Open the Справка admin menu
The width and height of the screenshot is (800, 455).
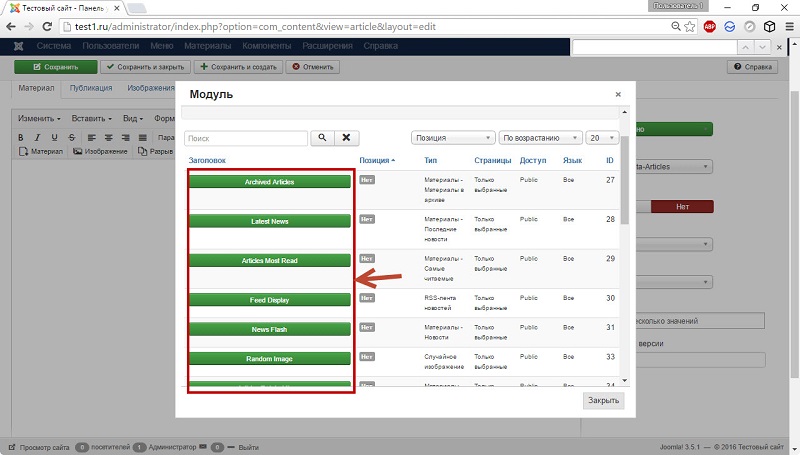pos(381,46)
